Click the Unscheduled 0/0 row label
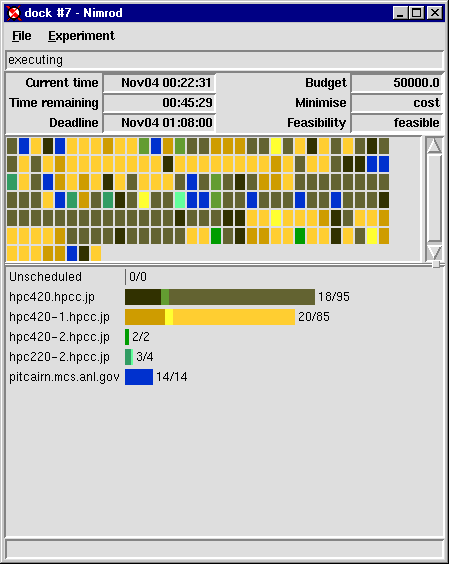Screen dimensions: 449x564 45,277
